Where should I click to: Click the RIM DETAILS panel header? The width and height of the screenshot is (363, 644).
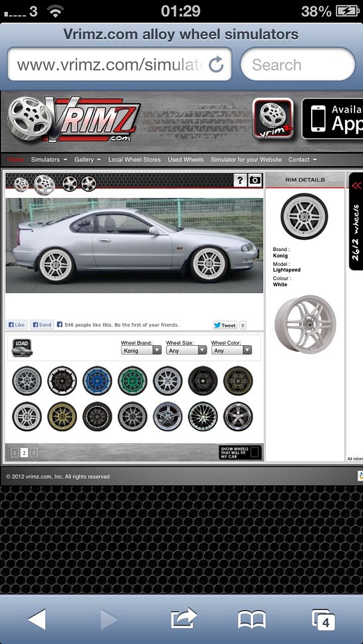(x=305, y=180)
